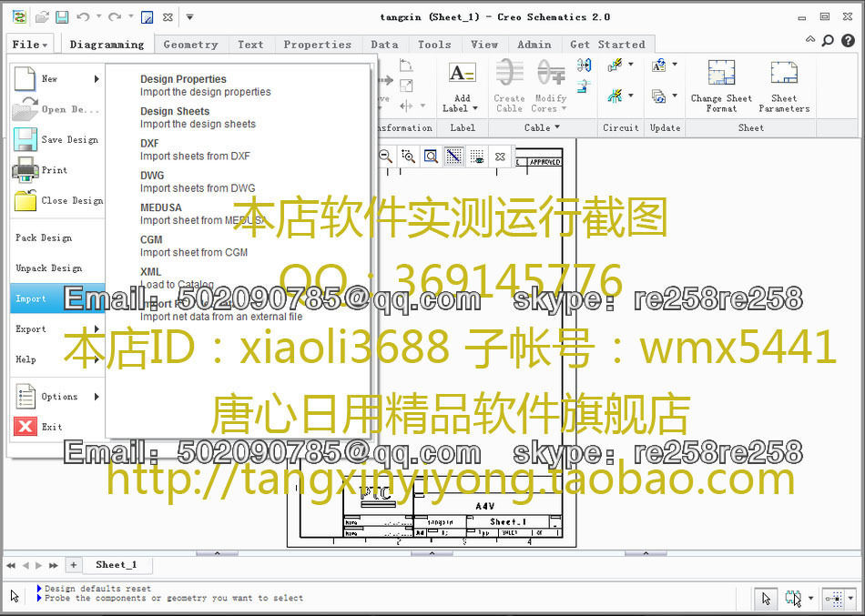The height and width of the screenshot is (616, 865).
Task: Click the close-window X icon in quick access toolbar
Action: pos(168,17)
